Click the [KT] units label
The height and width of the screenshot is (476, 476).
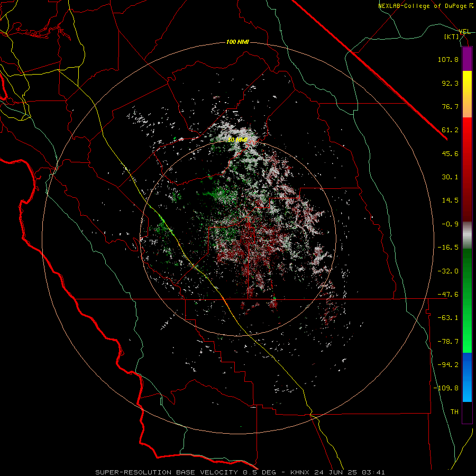point(452,36)
